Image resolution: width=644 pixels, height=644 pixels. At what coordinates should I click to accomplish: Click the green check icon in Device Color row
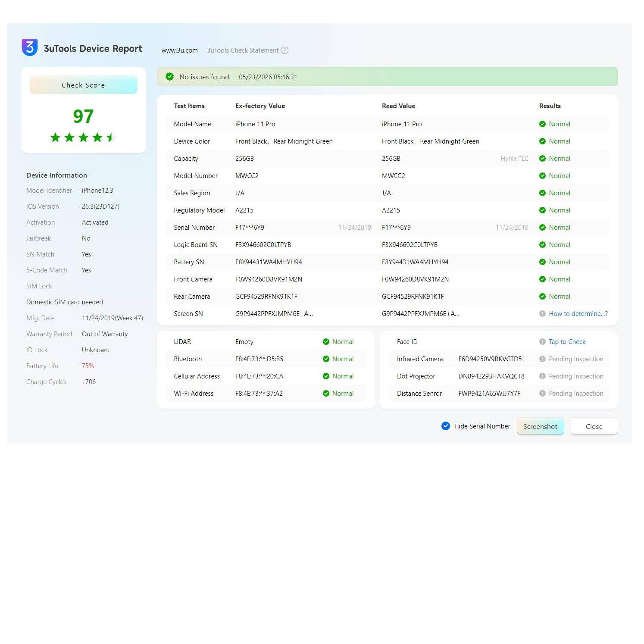[x=542, y=141]
